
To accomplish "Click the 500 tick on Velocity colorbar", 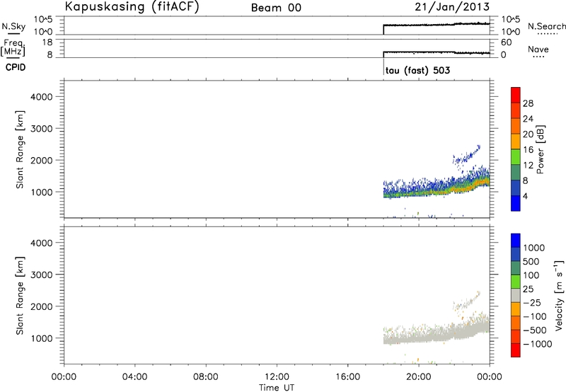I will click(533, 262).
